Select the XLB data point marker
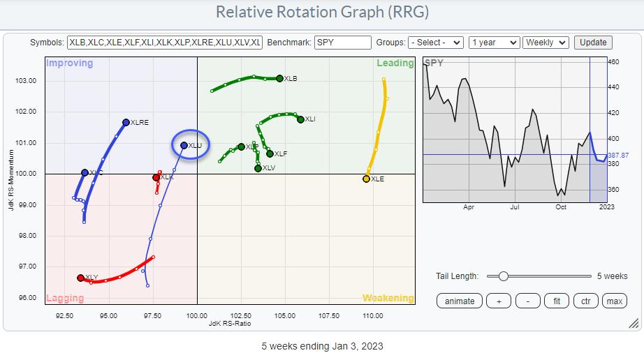This screenshot has height=353, width=644. pos(279,78)
